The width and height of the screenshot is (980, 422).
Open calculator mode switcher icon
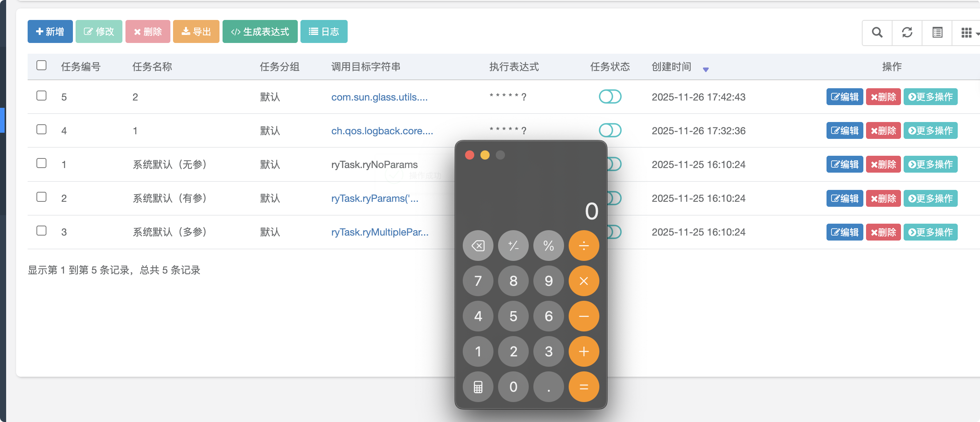(478, 387)
